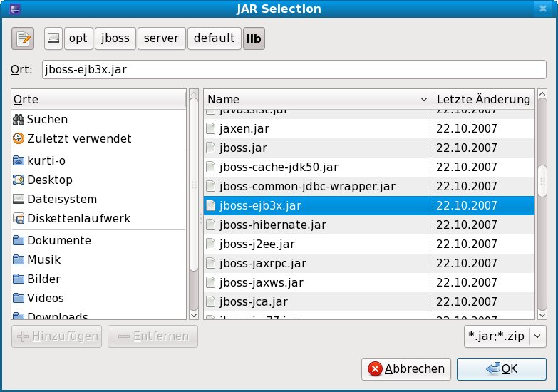Click the jboss-common-jdbc-wrapper.jar file icon
Image resolution: width=558 pixels, height=392 pixels.
pos(211,186)
